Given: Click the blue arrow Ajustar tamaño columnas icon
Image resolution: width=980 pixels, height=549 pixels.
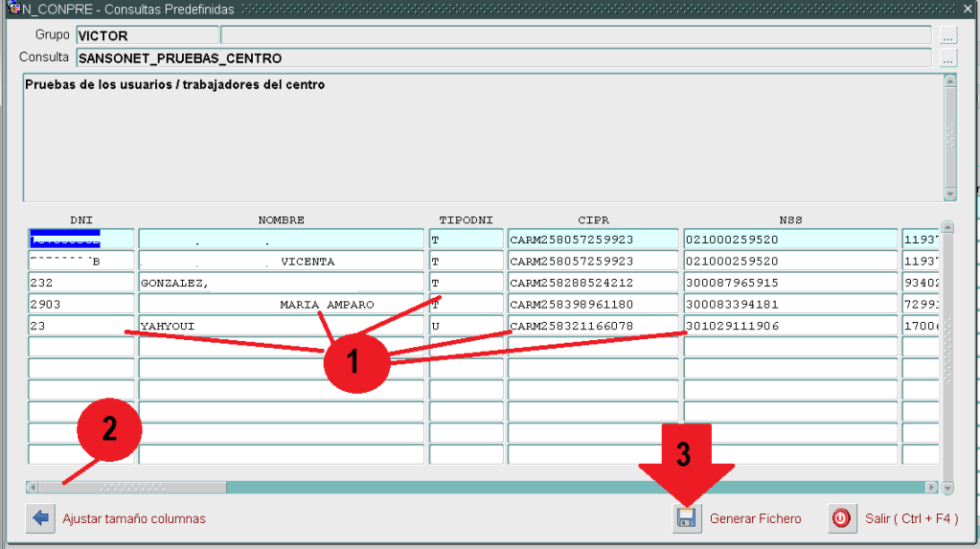Looking at the screenshot, I should tap(40, 518).
